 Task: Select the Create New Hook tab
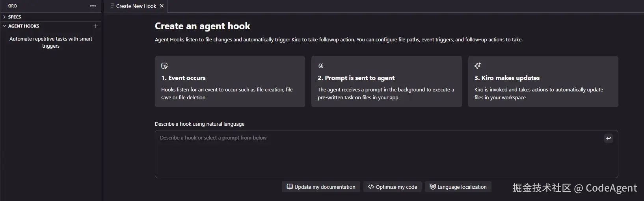136,6
